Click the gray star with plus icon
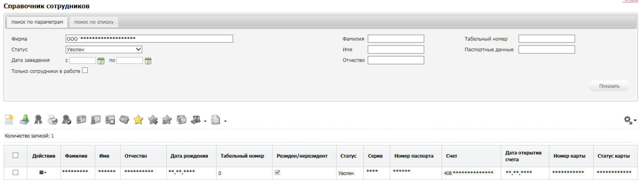This screenshot has width=644, height=185. (x=153, y=120)
